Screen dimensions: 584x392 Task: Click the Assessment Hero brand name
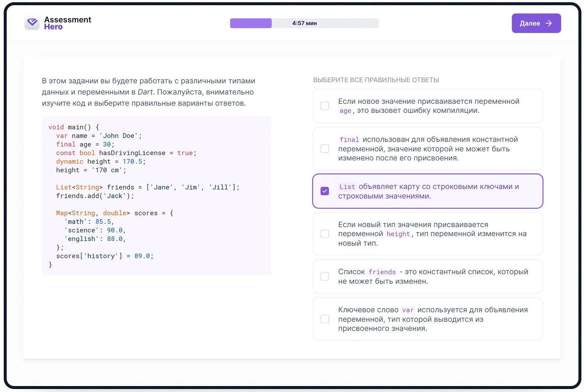(x=67, y=23)
